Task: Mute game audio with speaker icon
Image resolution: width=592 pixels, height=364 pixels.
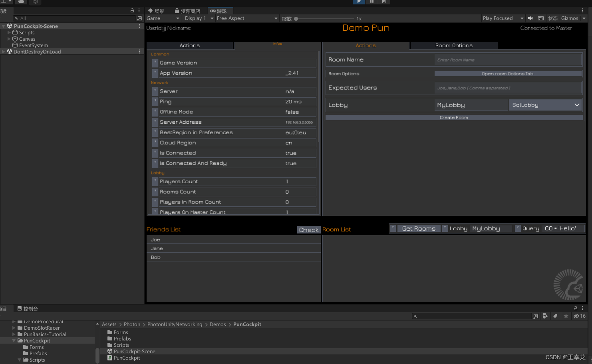Action: pos(530,18)
